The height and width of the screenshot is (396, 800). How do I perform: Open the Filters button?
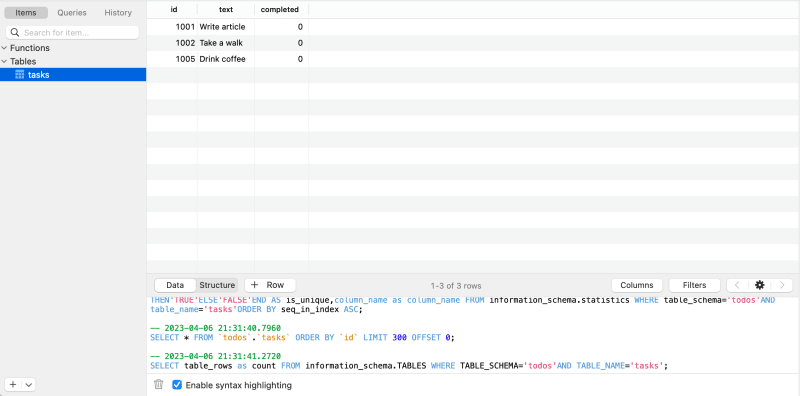point(694,285)
